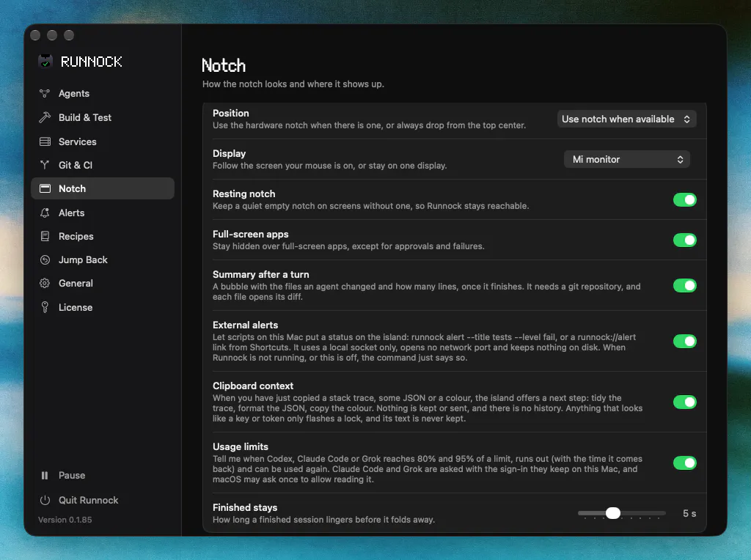Expand the Display 'Mi monitor' dropdown

[x=626, y=159]
